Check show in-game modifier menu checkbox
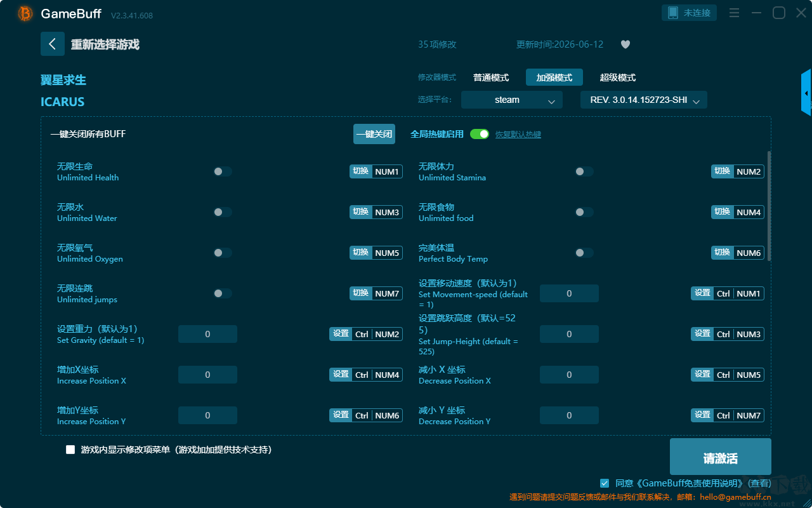Screen dimensions: 812x508 click(70, 450)
